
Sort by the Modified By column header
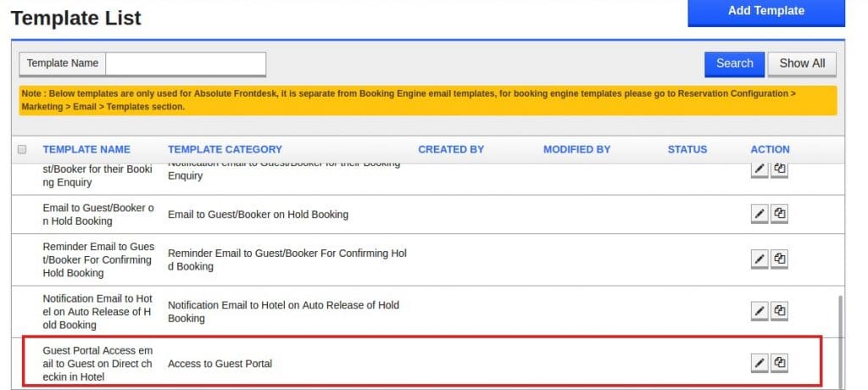coord(576,149)
